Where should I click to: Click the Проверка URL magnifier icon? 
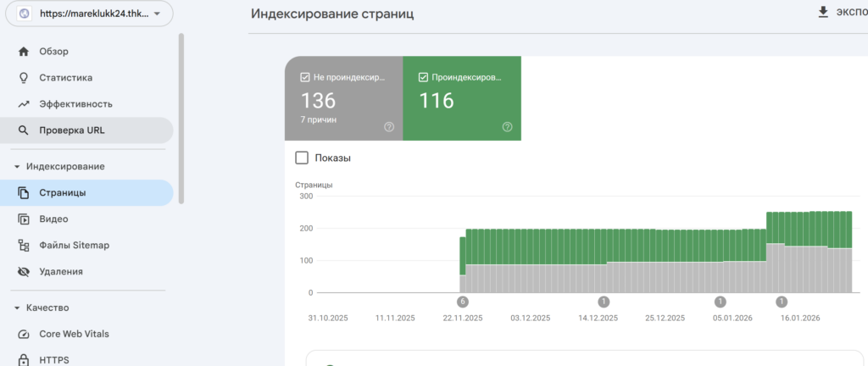(24, 130)
